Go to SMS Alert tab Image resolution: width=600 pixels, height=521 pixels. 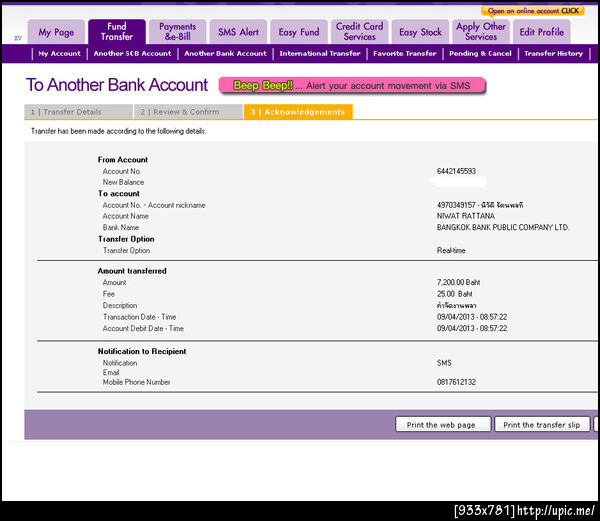point(238,32)
